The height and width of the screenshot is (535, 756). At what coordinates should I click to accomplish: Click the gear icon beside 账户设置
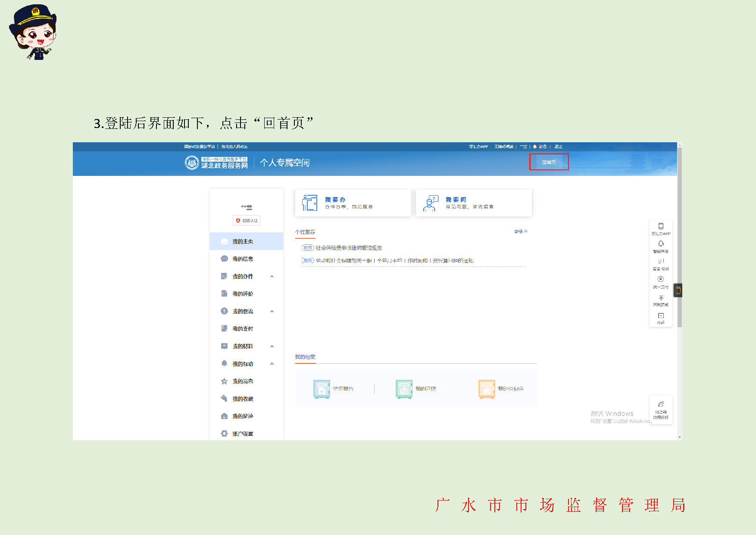pyautogui.click(x=224, y=434)
